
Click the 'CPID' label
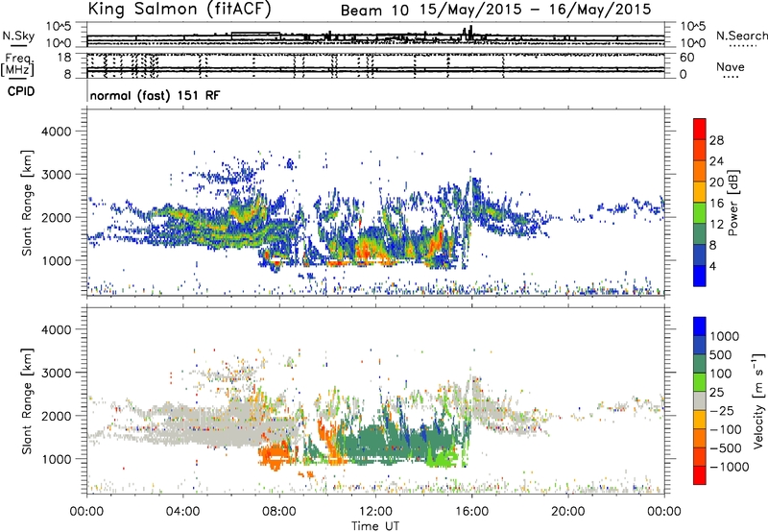point(21,91)
